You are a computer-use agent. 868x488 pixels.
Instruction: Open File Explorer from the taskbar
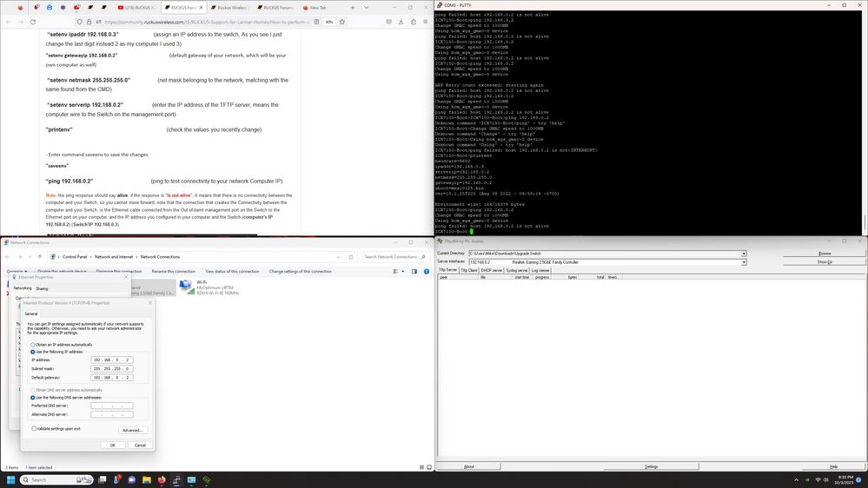click(x=146, y=479)
